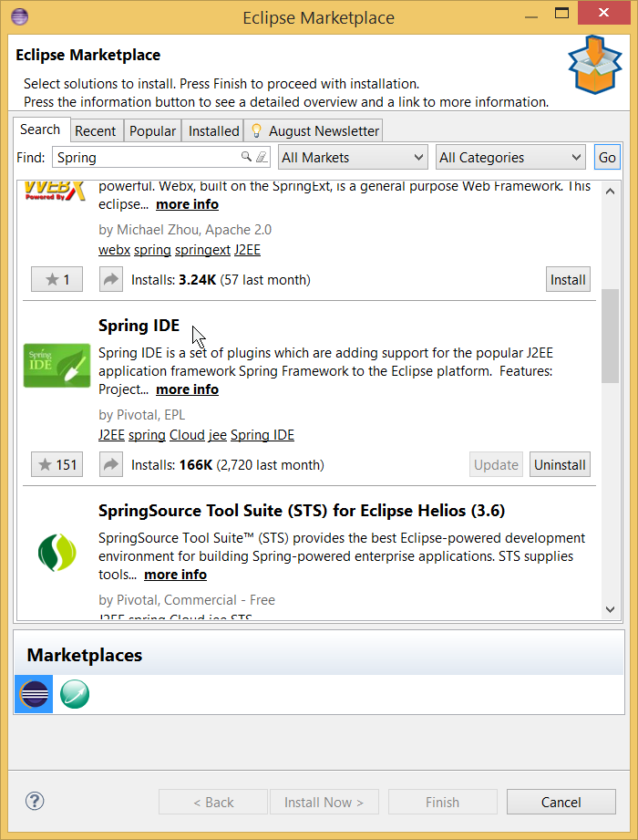Click the J2EE tag under Webx
Viewport: 638px width, 840px height.
[x=248, y=250]
